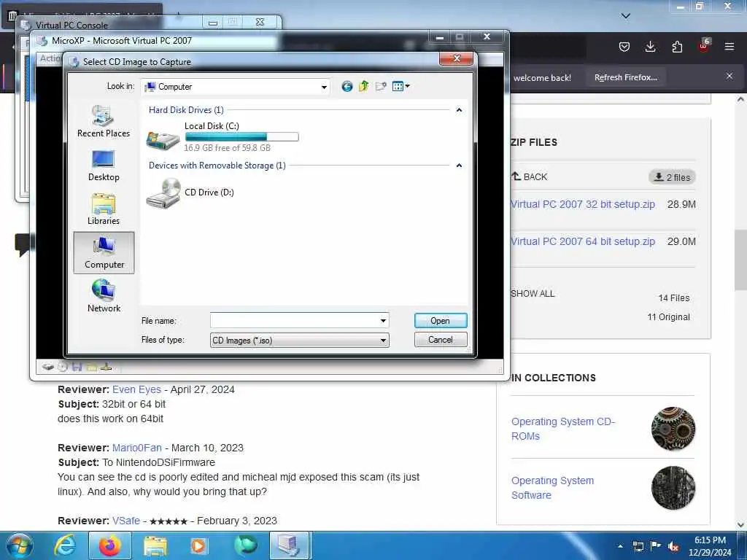Open reviewer VSafe profile
This screenshot has height=560, width=747.
tap(126, 521)
